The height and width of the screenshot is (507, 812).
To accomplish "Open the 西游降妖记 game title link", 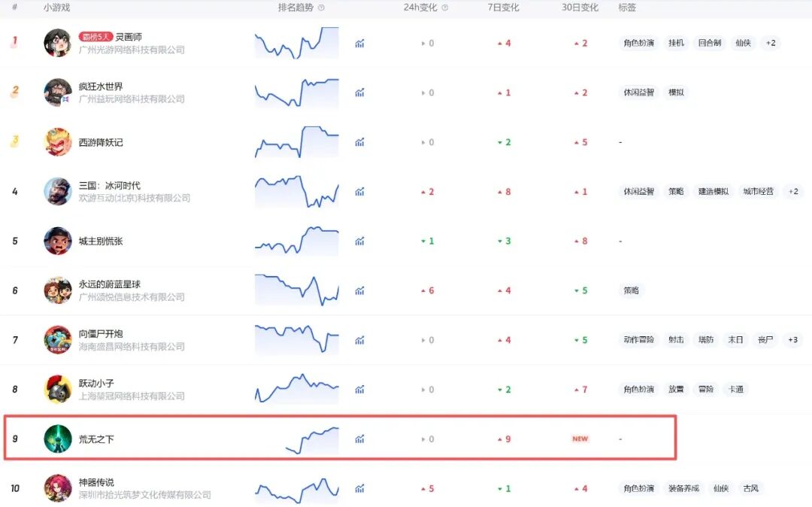I will [x=101, y=142].
